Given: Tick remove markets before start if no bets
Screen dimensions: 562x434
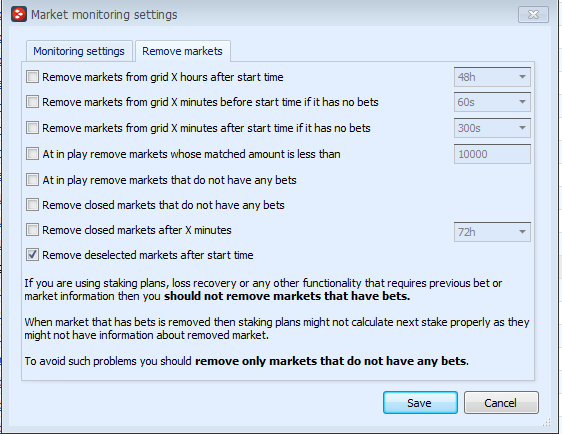Looking at the screenshot, I should (32, 102).
